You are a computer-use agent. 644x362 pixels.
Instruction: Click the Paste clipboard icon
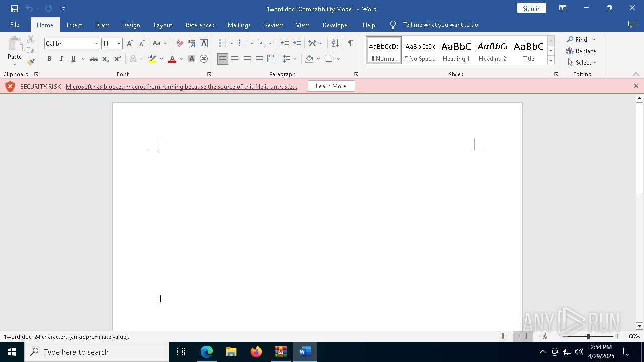[x=15, y=45]
